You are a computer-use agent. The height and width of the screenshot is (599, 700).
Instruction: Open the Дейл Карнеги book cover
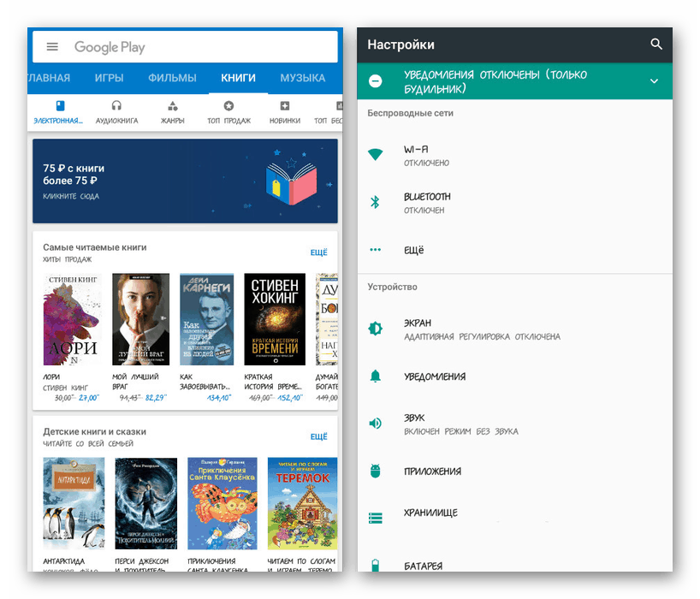click(x=207, y=319)
